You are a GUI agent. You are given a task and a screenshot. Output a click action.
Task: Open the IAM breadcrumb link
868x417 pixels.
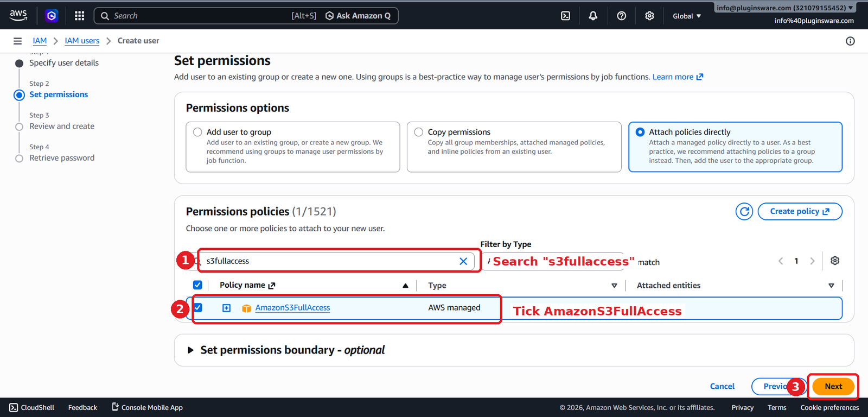click(x=40, y=41)
